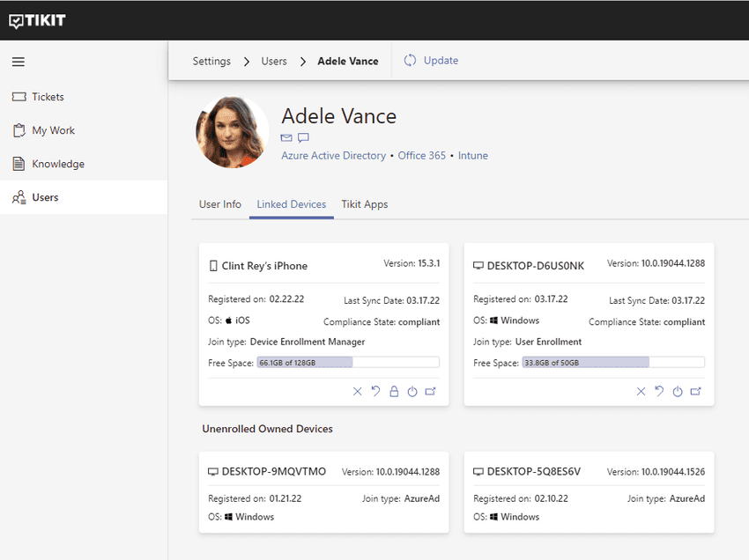Switch to Linked Devices tab
The image size is (749, 560).
(x=292, y=204)
